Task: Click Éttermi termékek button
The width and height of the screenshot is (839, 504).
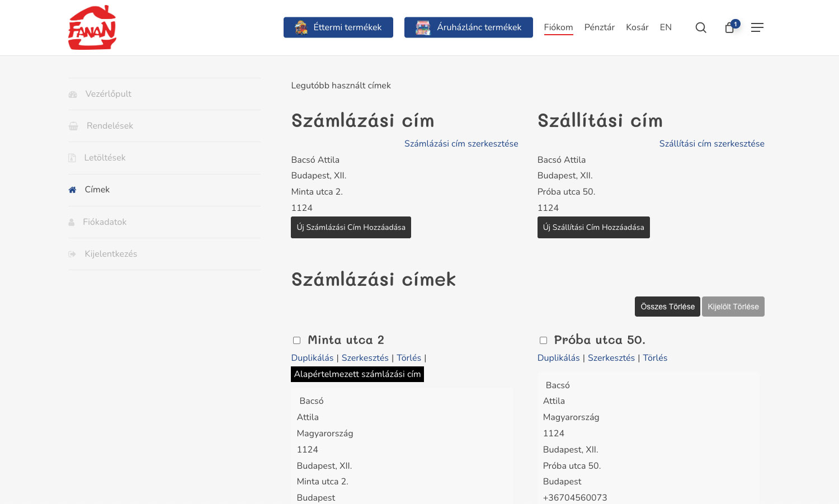Action: [x=338, y=27]
